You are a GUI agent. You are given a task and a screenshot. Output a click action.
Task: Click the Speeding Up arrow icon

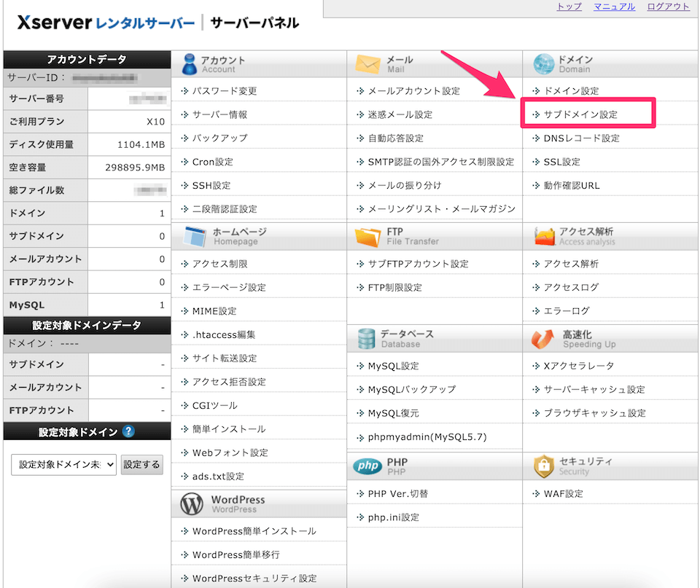[545, 339]
